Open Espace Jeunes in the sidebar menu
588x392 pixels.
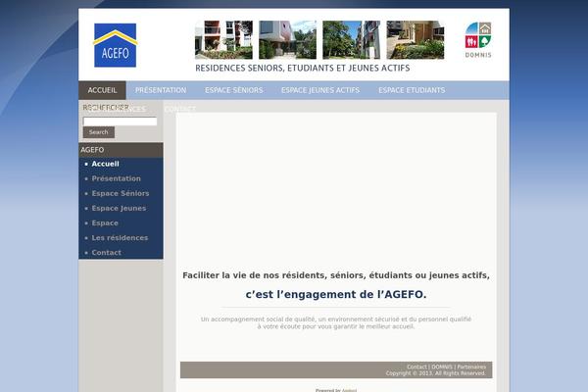point(119,208)
